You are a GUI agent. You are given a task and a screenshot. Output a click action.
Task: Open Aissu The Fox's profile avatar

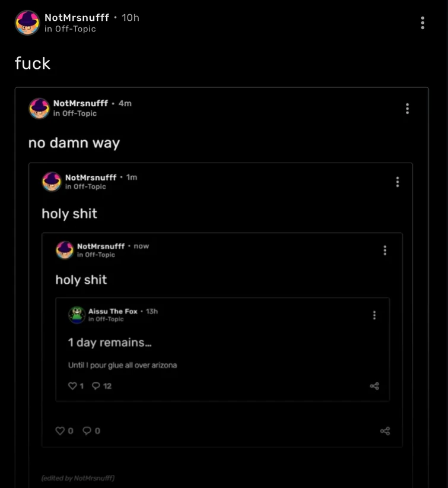[75, 315]
